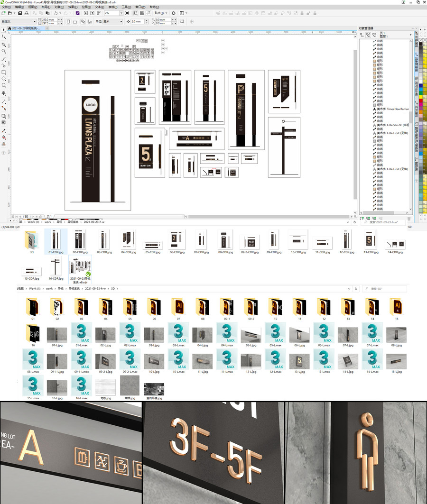Screen dimensions: 427x504
Task: Click the Full-screen preview icon
Action: coord(127,13)
